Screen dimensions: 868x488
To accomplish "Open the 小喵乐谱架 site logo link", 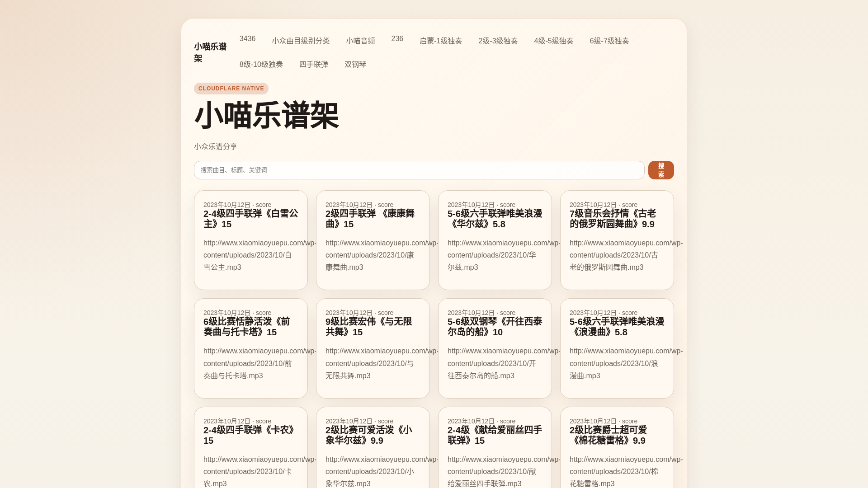I will click(x=210, y=52).
